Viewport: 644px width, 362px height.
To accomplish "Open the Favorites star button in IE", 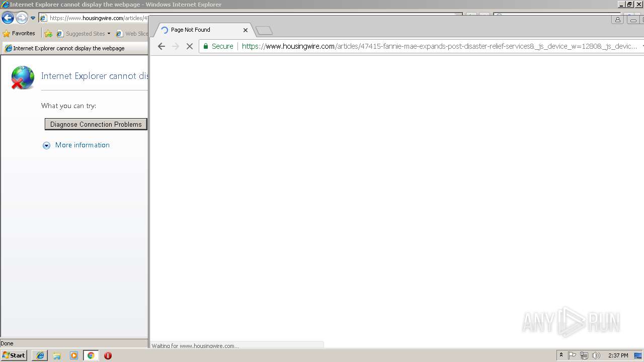I will pyautogui.click(x=19, y=33).
